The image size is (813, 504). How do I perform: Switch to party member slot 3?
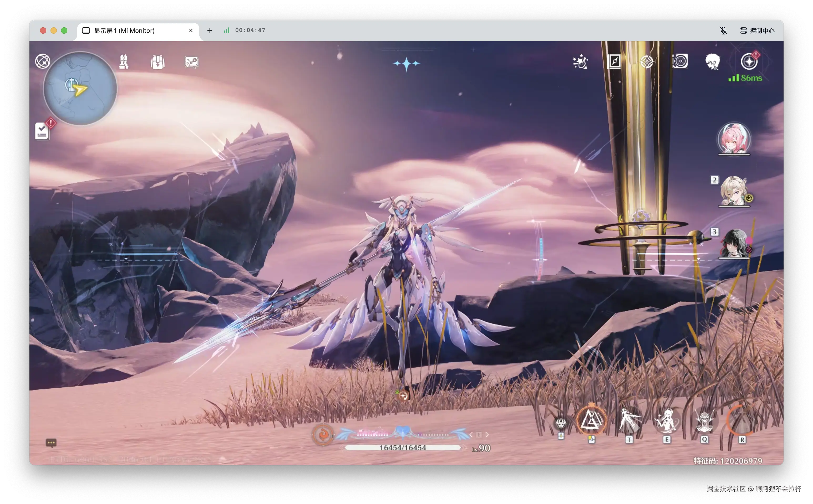[x=734, y=243]
